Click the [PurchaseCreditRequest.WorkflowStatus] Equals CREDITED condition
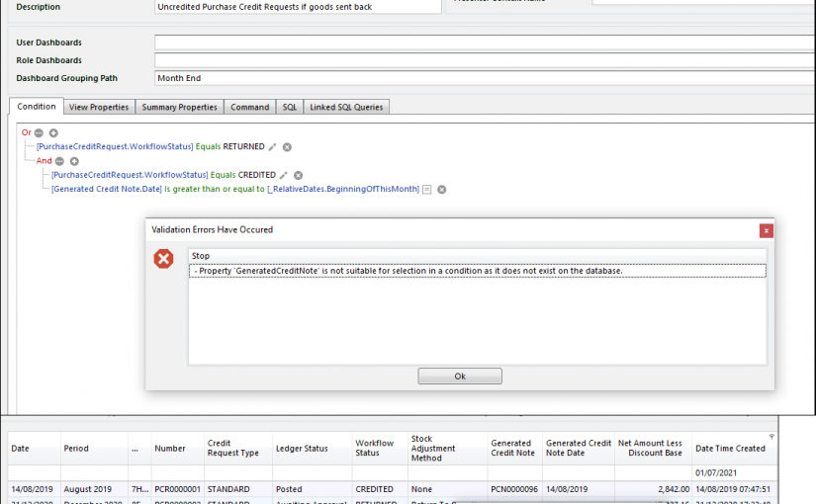 point(163,175)
